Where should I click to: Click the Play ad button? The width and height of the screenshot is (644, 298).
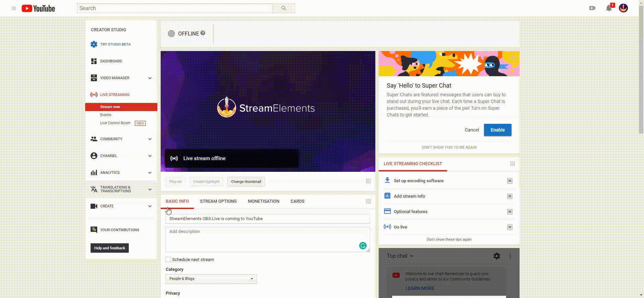pyautogui.click(x=175, y=182)
